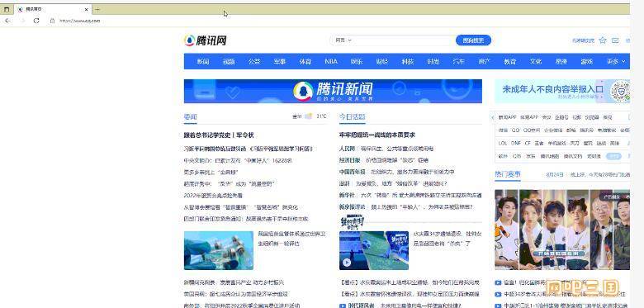This screenshot has height=308, width=644.
Task: Open the mail envelope icon in header
Action: [x=615, y=40]
